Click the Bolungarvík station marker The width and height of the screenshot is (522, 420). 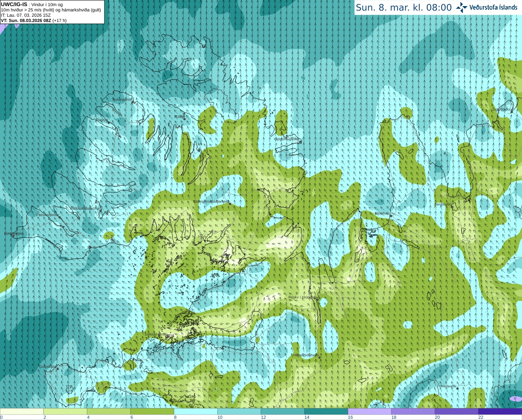pyautogui.click(x=133, y=102)
